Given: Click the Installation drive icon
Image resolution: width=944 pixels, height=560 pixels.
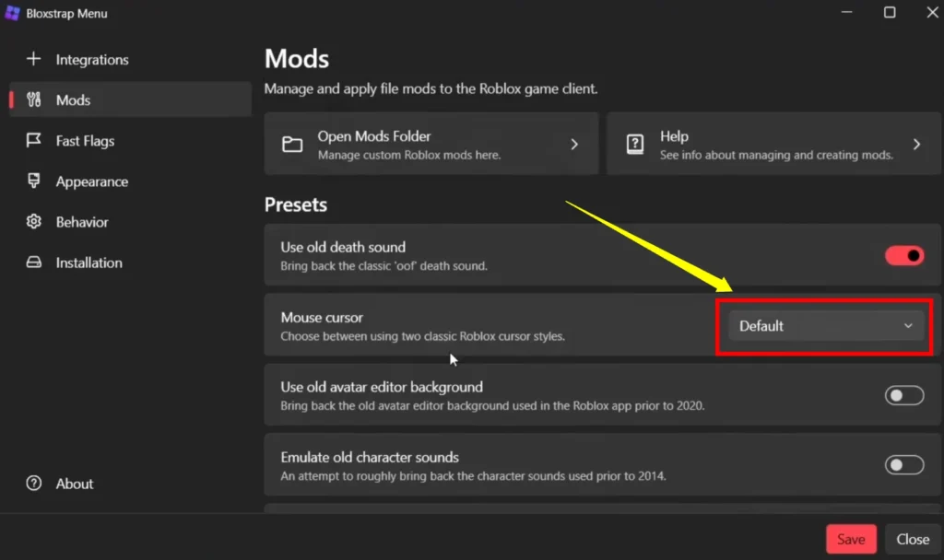Looking at the screenshot, I should (x=34, y=262).
